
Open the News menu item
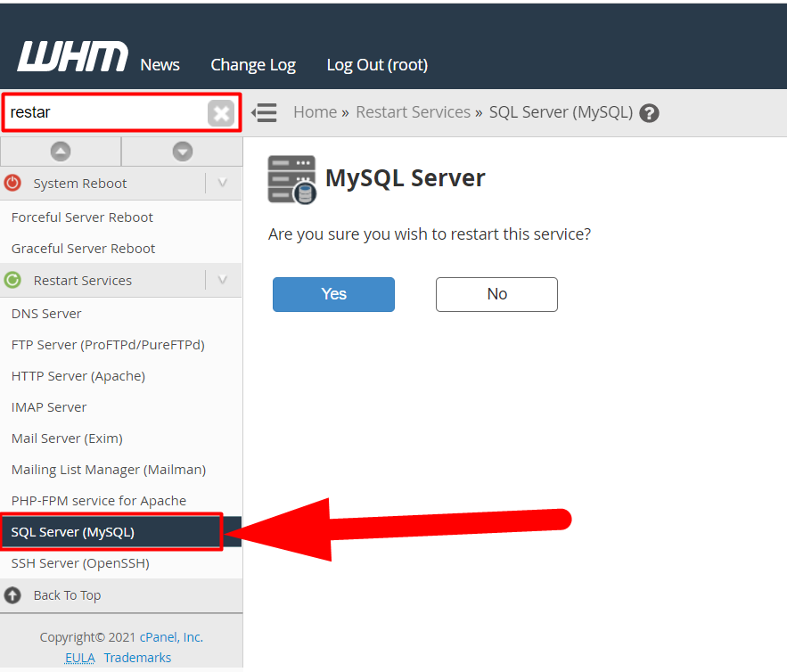(160, 65)
